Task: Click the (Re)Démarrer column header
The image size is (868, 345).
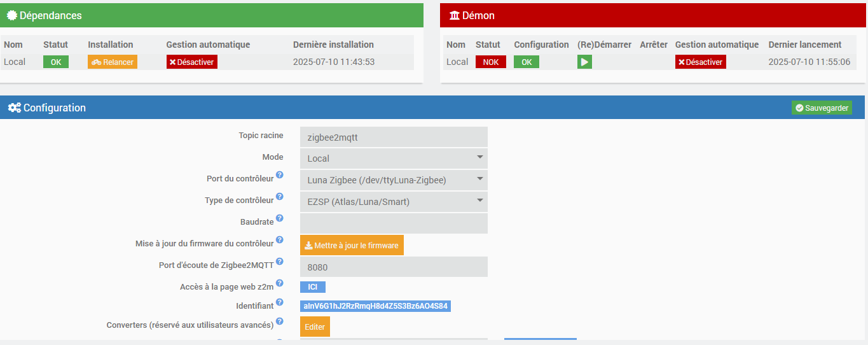Action: 604,45
